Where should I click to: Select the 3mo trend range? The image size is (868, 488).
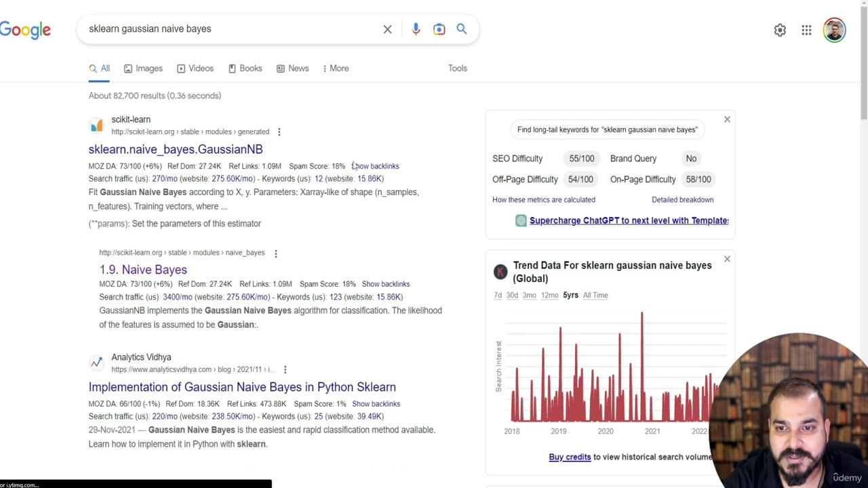pyautogui.click(x=529, y=296)
